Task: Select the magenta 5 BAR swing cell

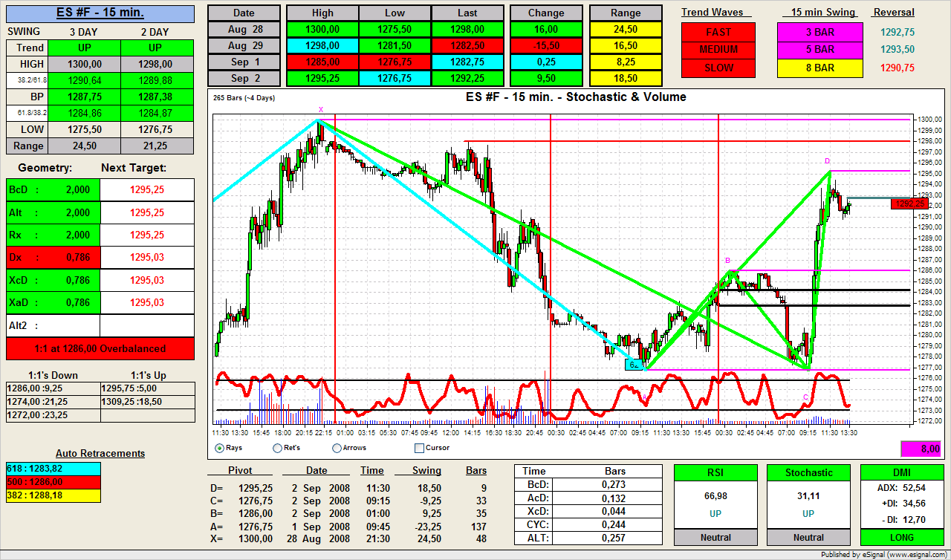Action: pyautogui.click(x=820, y=50)
